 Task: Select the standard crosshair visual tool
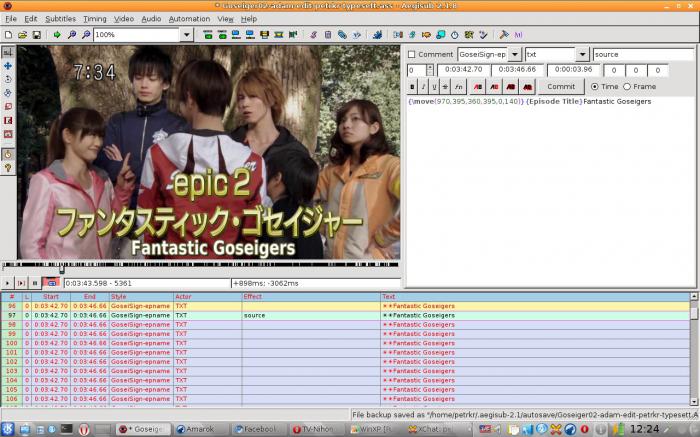coord(8,52)
